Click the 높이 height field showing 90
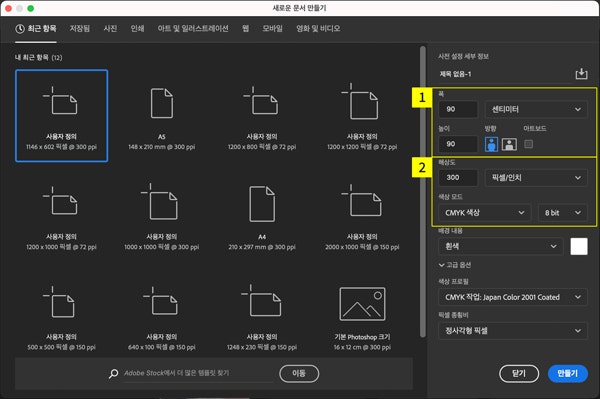 point(458,144)
